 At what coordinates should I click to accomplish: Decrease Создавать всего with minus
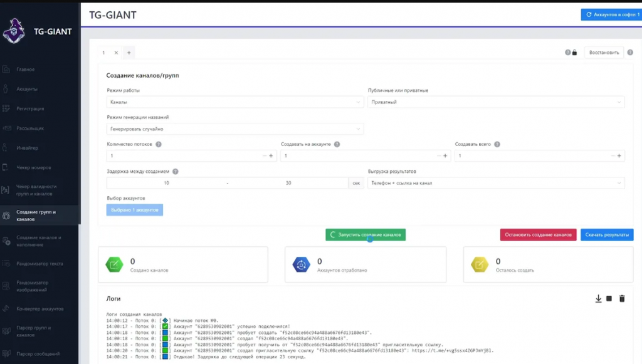tap(613, 156)
